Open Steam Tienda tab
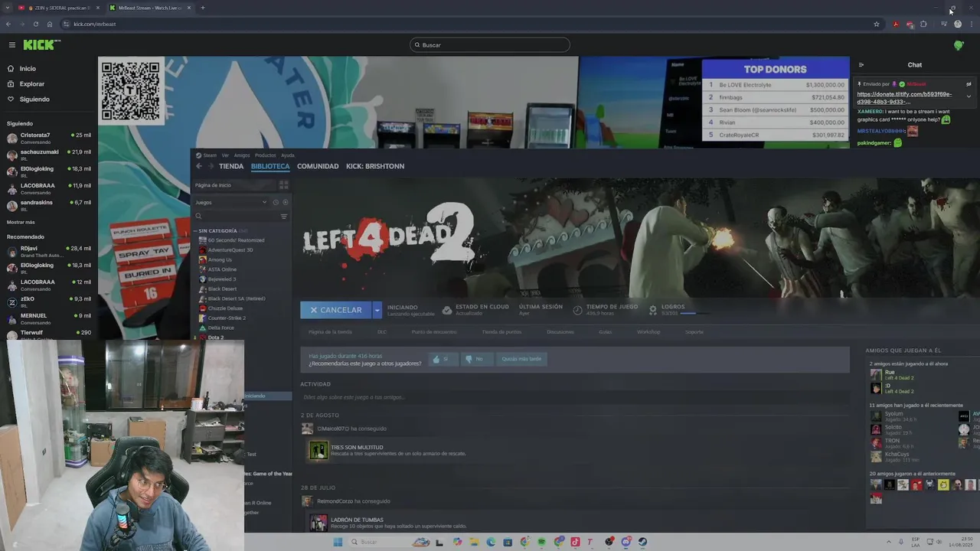The width and height of the screenshot is (980, 551). (x=231, y=166)
